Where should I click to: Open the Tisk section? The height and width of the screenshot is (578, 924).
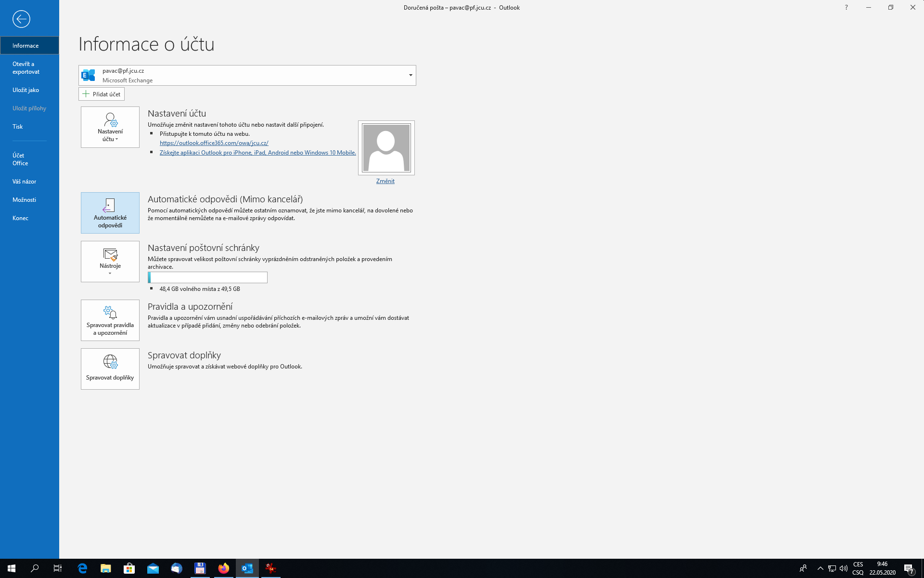pos(17,126)
